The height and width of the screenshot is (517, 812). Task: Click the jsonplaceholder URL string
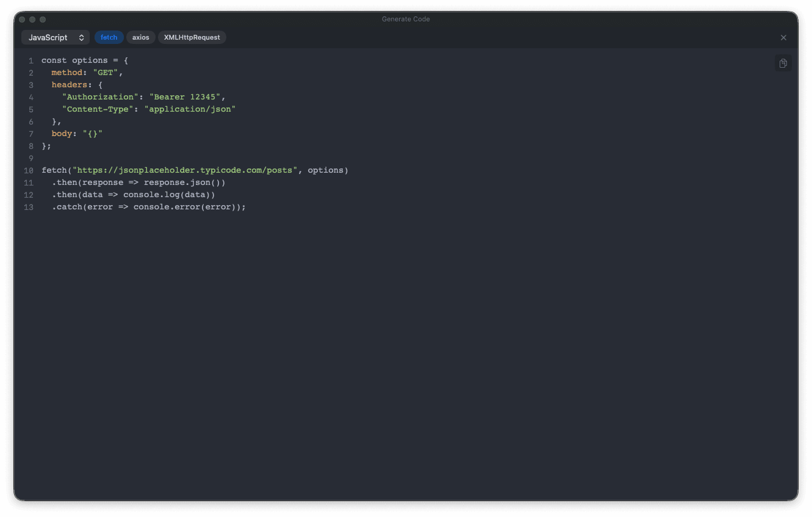pyautogui.click(x=185, y=170)
